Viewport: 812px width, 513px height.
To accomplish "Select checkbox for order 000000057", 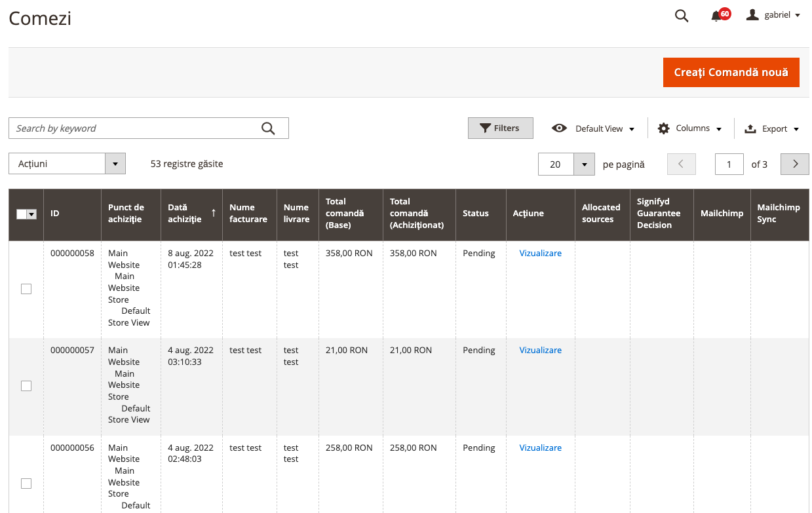I will click(x=26, y=386).
